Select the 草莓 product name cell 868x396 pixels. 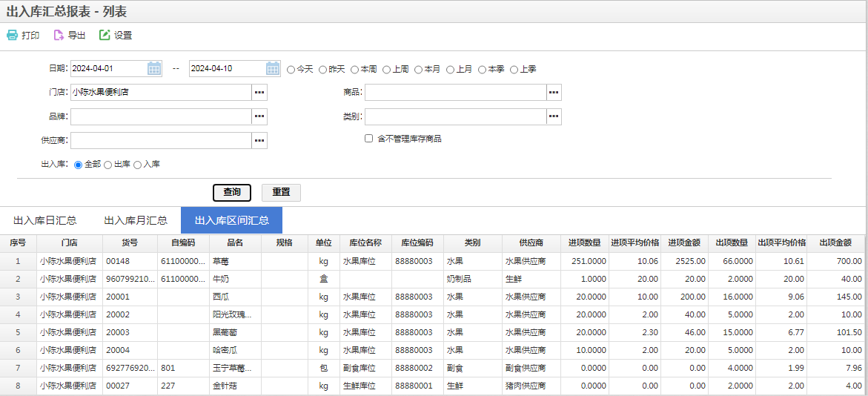click(235, 261)
